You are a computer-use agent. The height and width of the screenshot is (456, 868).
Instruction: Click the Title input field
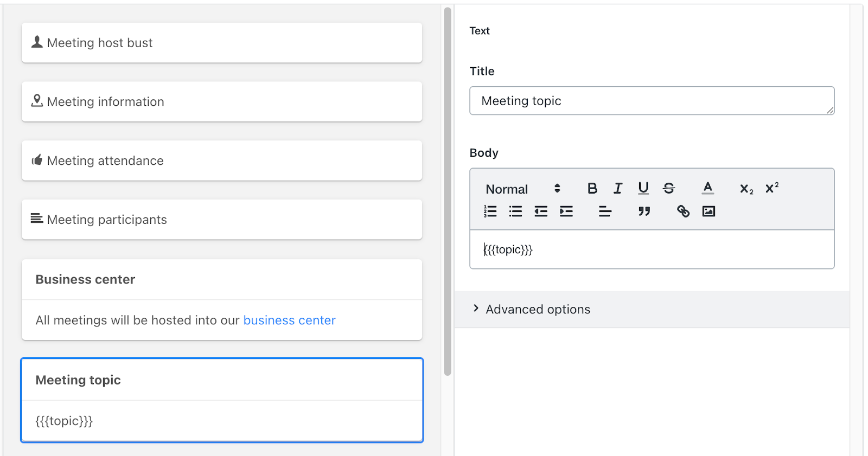(x=652, y=101)
